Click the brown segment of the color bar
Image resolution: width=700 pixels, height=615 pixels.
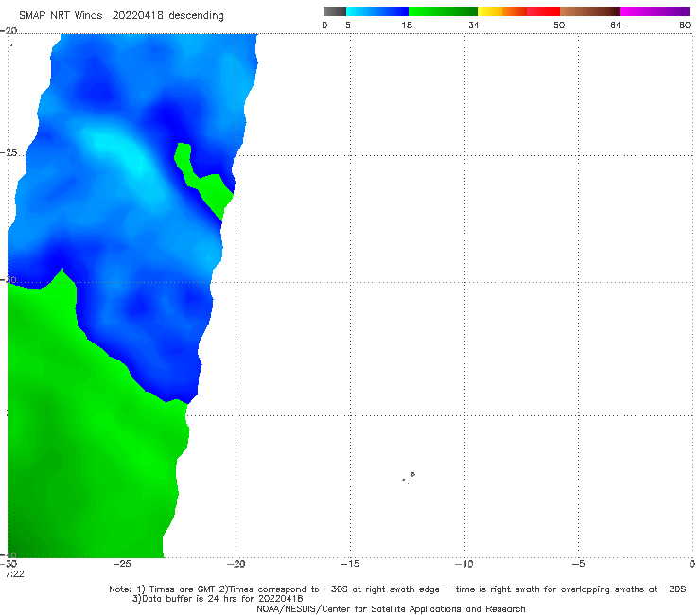[x=589, y=11]
